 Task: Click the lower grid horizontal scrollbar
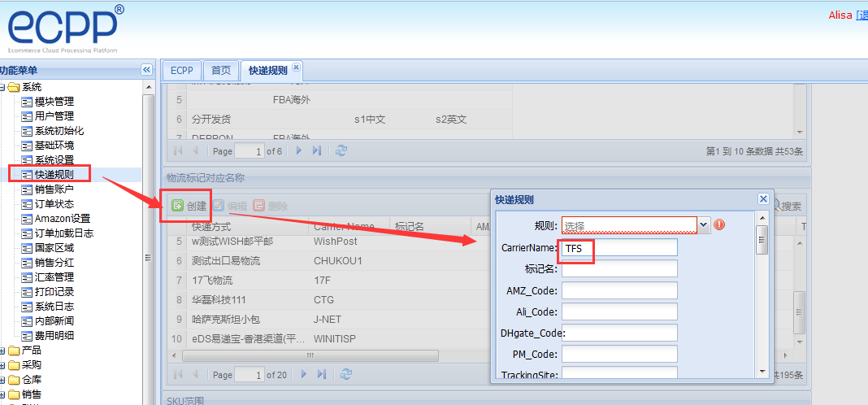[309, 356]
